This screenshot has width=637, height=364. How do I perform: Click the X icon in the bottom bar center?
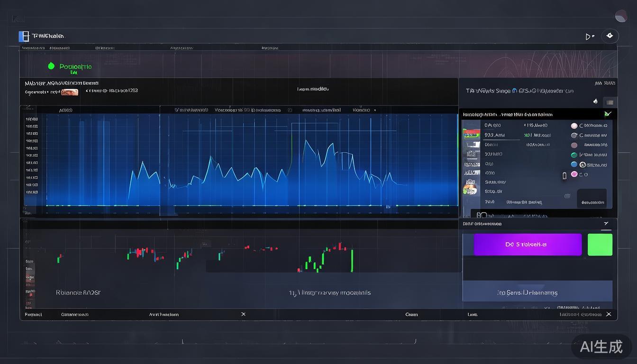tap(243, 314)
